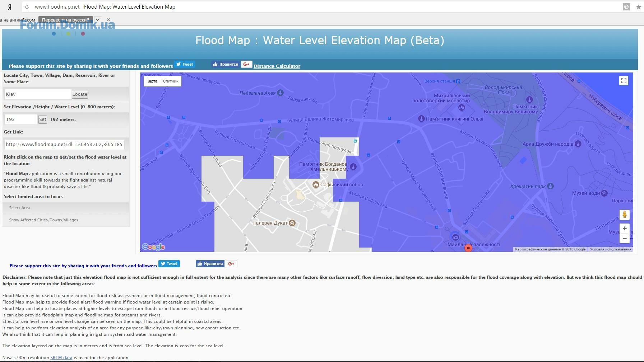Click the top Tweet button
This screenshot has width=644, height=362.
pyautogui.click(x=185, y=64)
